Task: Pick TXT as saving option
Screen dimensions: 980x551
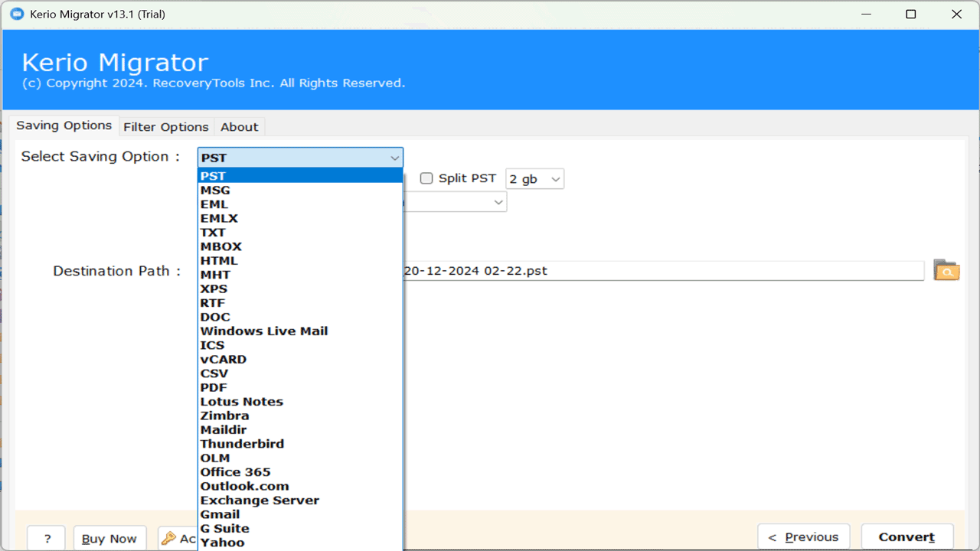Action: point(300,233)
